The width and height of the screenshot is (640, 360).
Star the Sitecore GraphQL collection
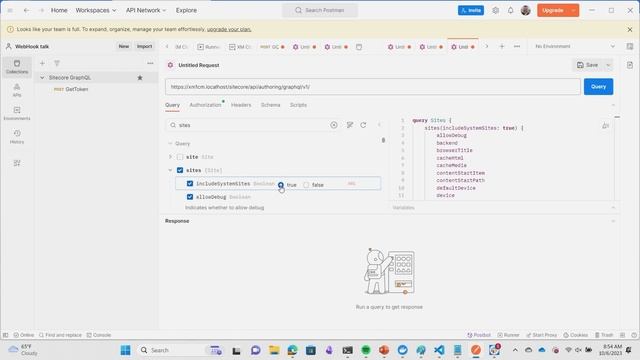(140, 78)
